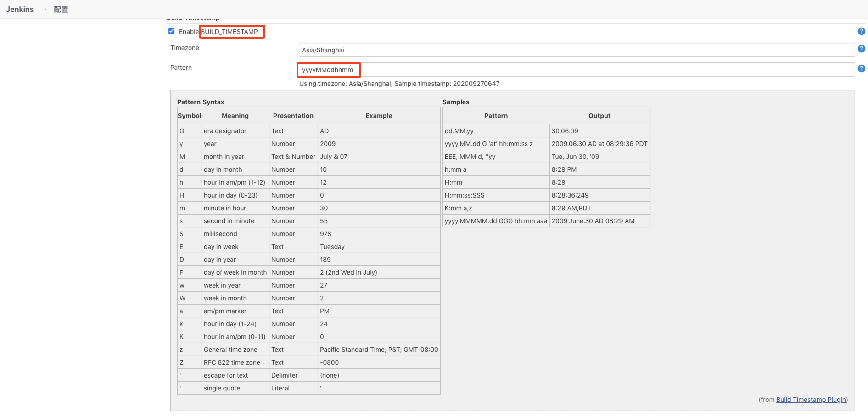
Task: Click the '30.06.09' output cell
Action: (600, 131)
